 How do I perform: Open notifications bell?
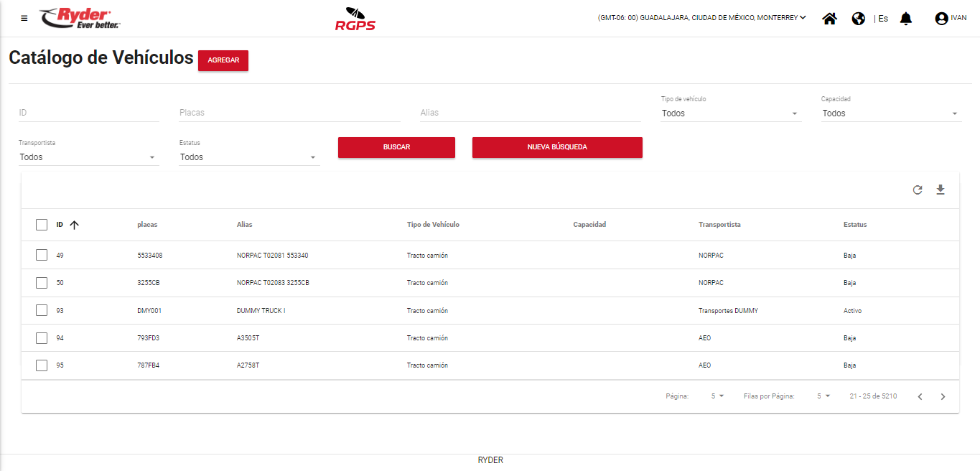(906, 19)
